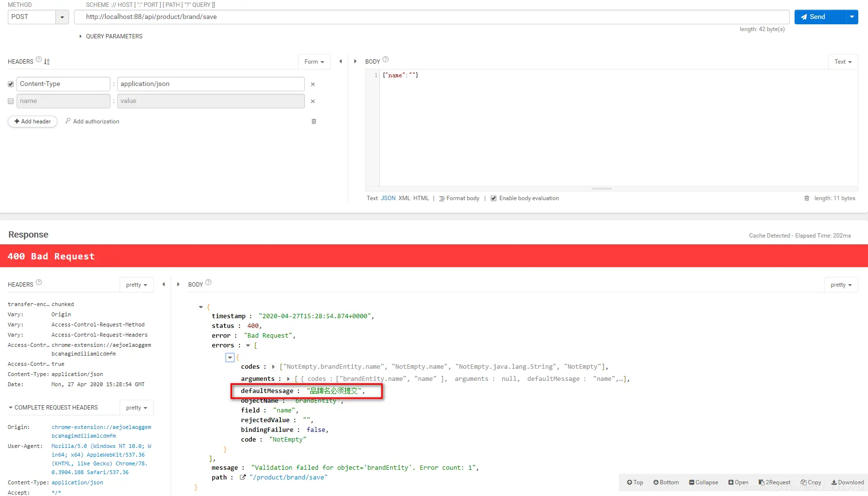Jump to Top of response
The width and height of the screenshot is (868, 496).
point(635,482)
